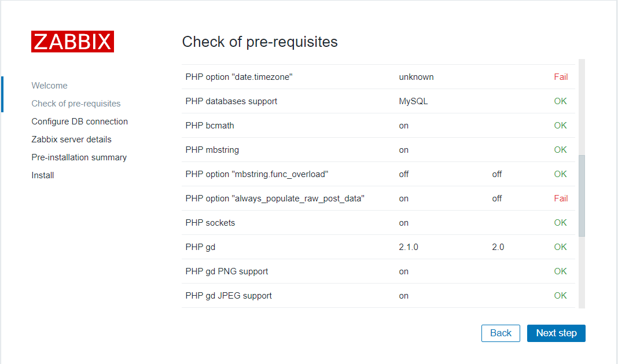
Task: Click the PHP databases support row label
Action: point(231,101)
